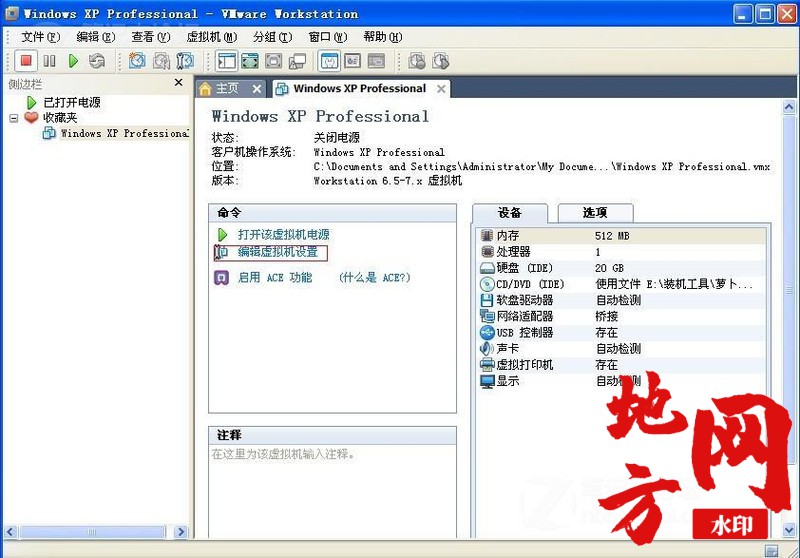Screen dimensions: 800x558
Task: Open the 虚拟机(M) menu
Action: [212, 37]
